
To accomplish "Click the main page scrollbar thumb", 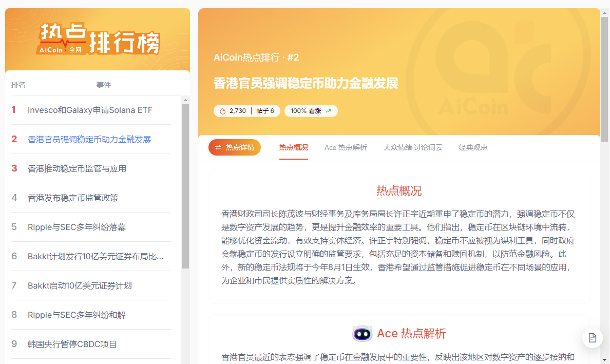I will tap(604, 80).
